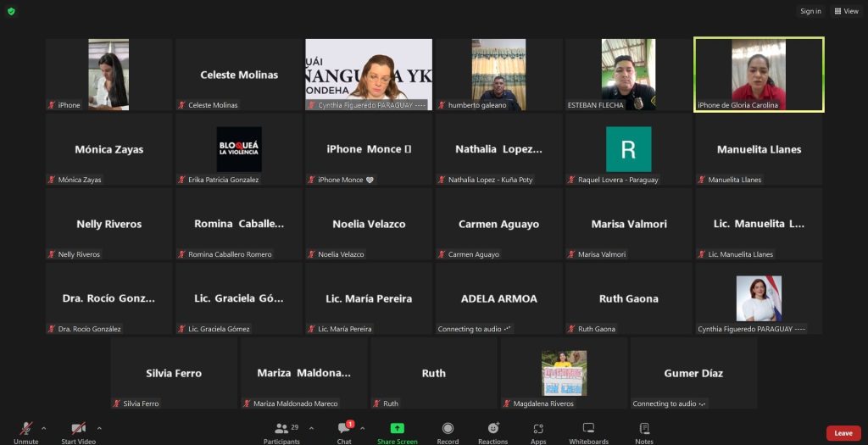Click the Sign in button
The height and width of the screenshot is (445, 868).
[x=810, y=11]
